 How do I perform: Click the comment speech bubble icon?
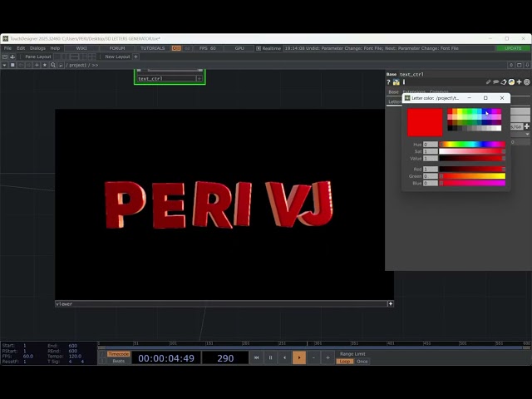click(495, 81)
